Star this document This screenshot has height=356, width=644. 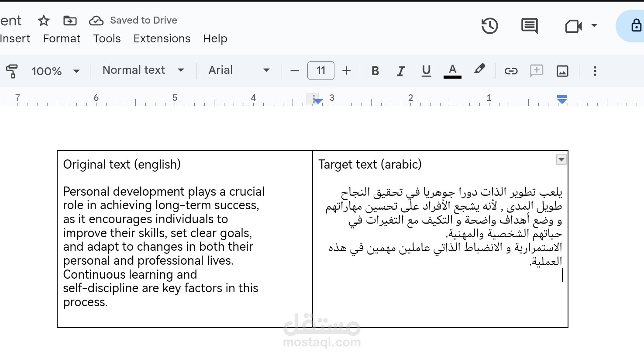(x=43, y=20)
